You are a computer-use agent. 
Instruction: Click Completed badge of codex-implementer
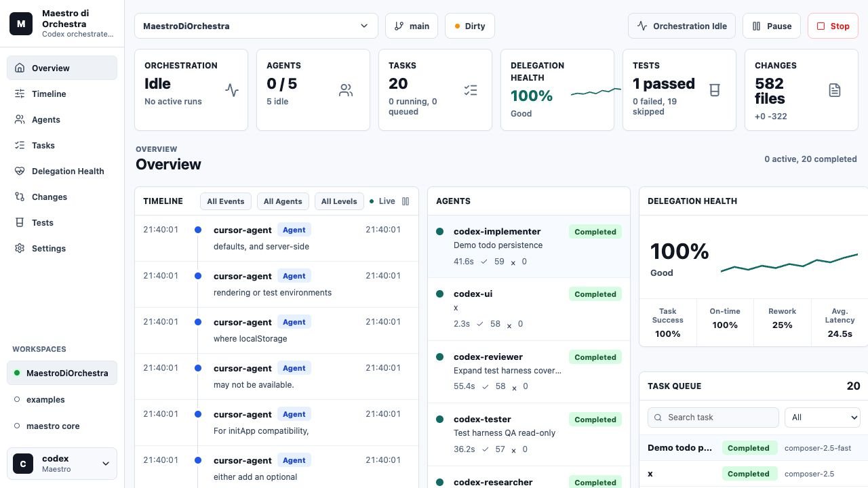click(x=595, y=232)
